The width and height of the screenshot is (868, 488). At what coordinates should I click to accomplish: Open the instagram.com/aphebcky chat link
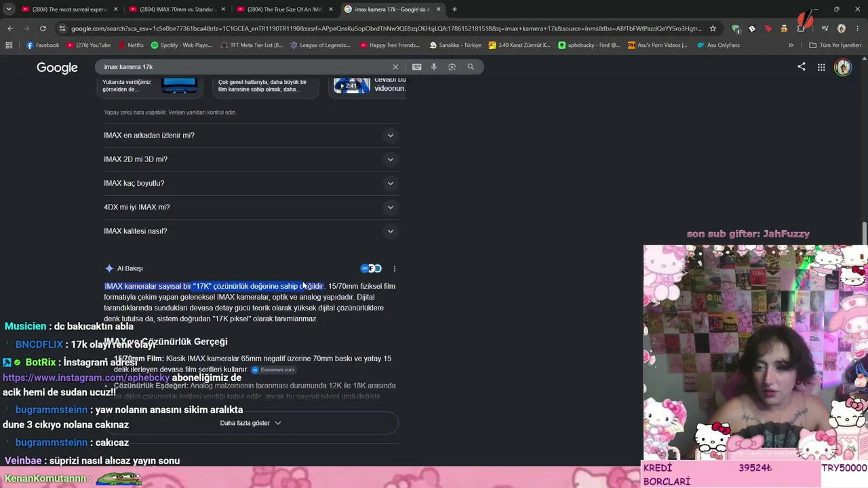tap(86, 378)
